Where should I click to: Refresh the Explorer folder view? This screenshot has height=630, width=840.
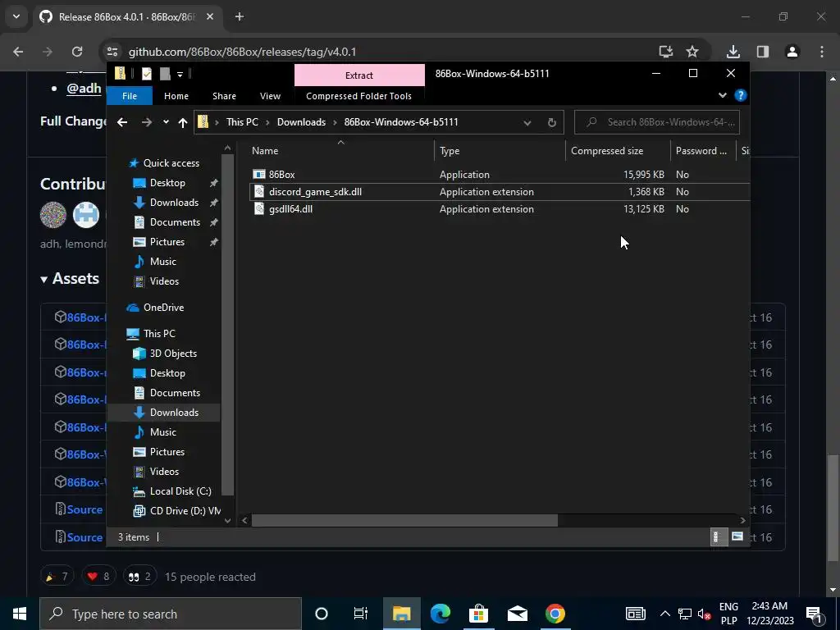coord(552,122)
